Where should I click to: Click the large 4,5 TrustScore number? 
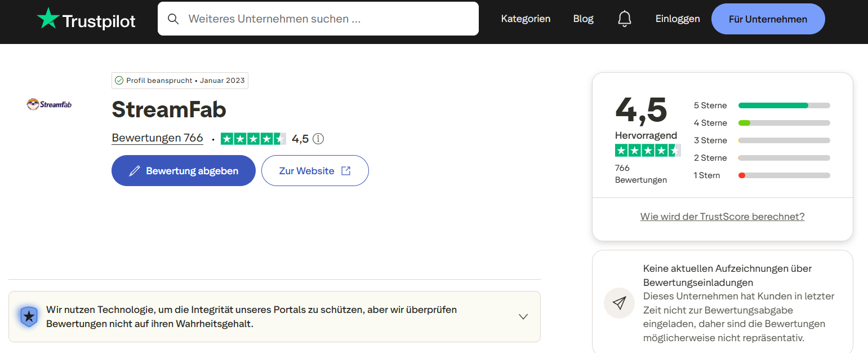(x=641, y=110)
